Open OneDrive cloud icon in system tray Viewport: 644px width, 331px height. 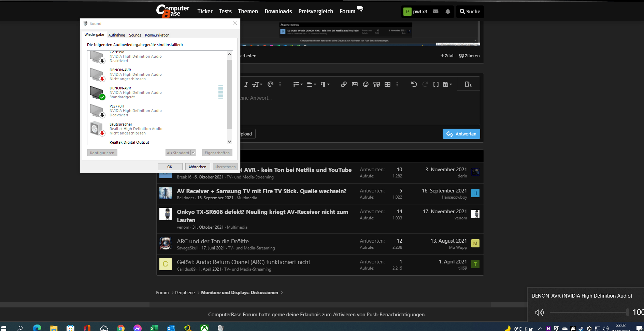click(x=565, y=329)
